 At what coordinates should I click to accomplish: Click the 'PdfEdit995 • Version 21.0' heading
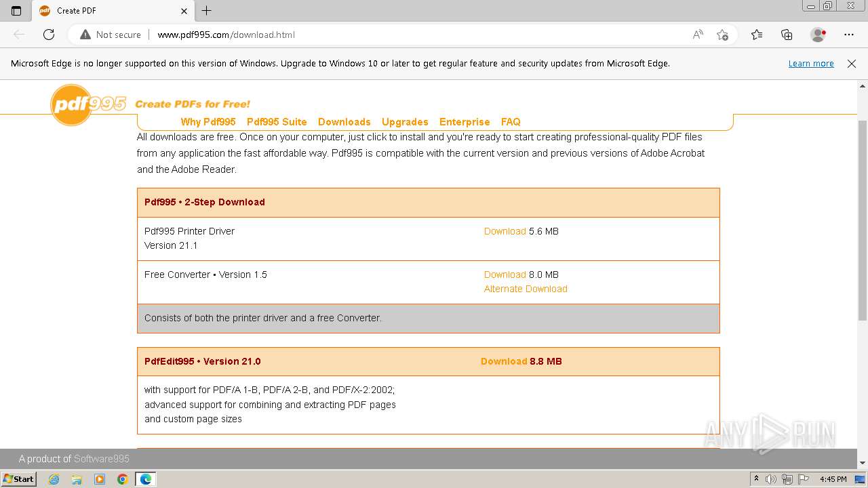click(203, 361)
